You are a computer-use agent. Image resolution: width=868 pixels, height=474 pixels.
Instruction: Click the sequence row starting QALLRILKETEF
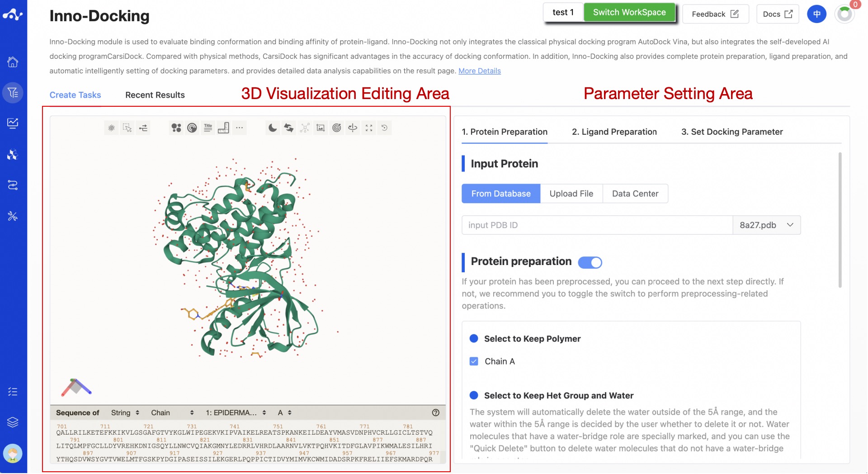244,433
